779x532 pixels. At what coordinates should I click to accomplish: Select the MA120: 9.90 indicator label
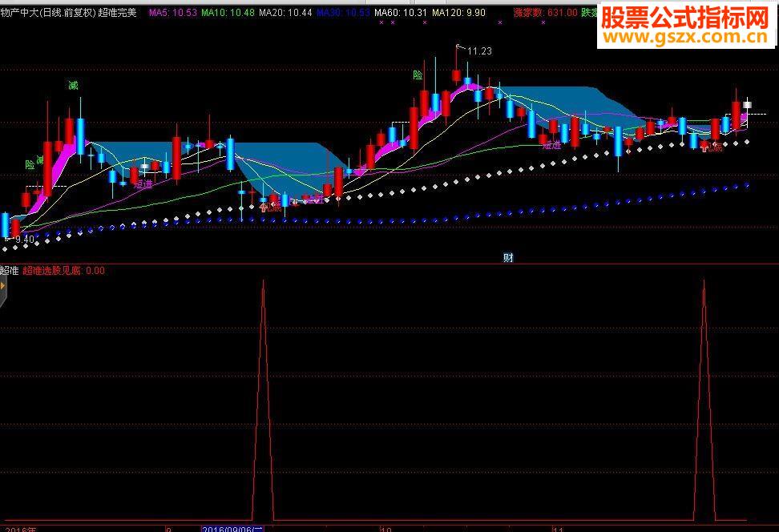[458, 12]
